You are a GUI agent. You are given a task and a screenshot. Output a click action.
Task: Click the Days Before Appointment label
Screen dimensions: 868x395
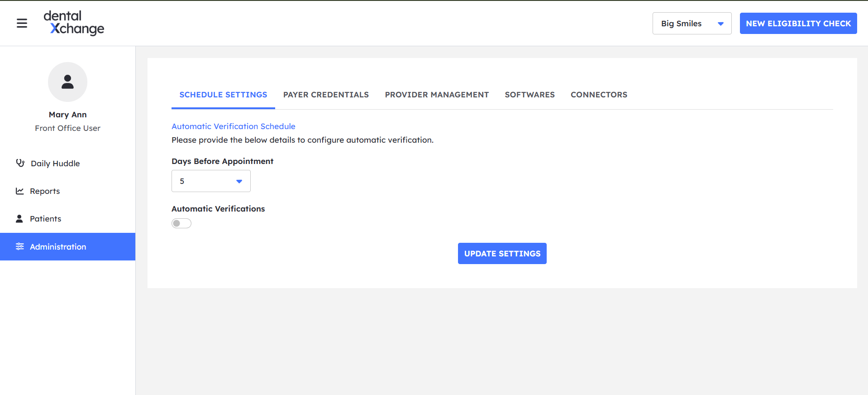point(222,161)
